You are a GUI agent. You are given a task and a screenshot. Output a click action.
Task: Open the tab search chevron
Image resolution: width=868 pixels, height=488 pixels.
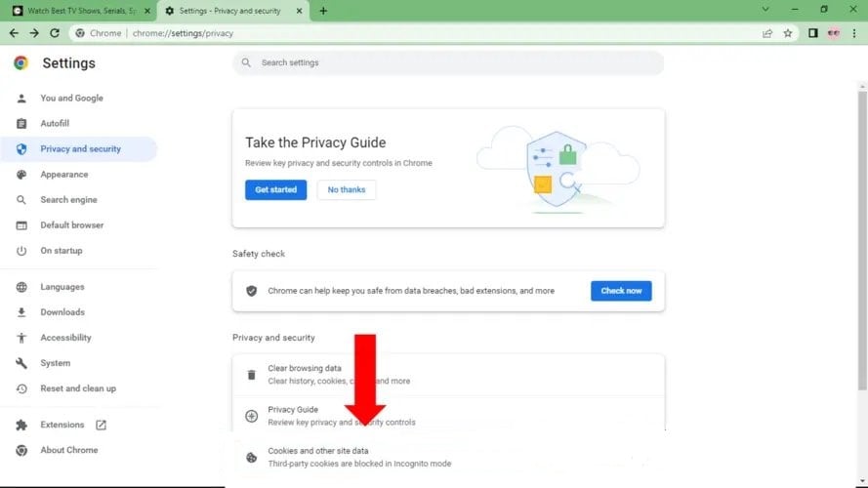765,10
